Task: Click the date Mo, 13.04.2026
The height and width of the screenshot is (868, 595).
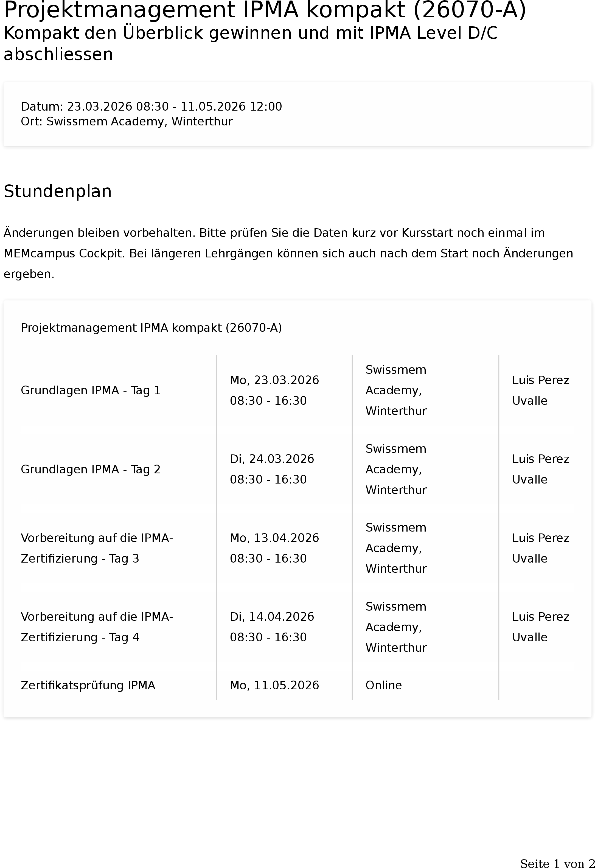Action: point(274,538)
